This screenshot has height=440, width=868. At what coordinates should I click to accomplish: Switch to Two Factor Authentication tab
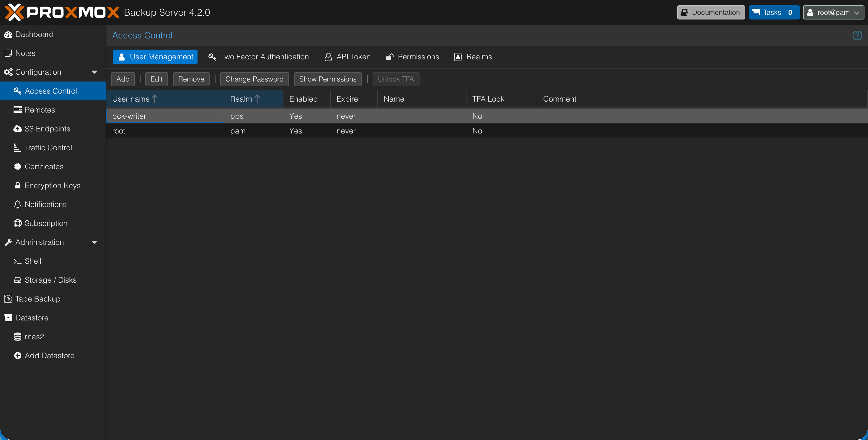point(258,57)
